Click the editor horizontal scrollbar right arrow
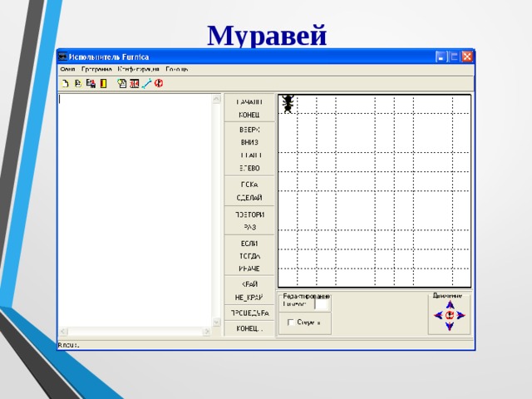 click(x=207, y=332)
